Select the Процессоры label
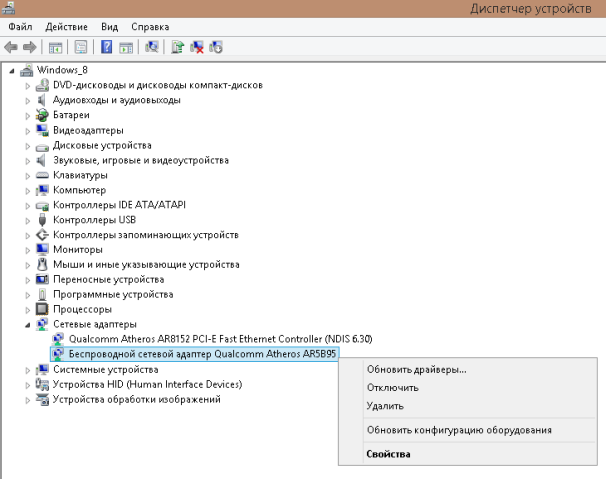The image size is (606, 479). click(82, 309)
